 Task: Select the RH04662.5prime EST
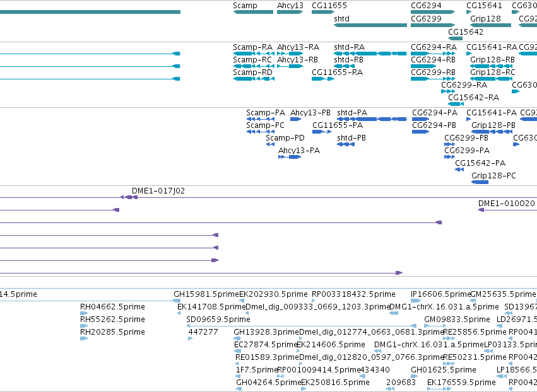[84, 313]
